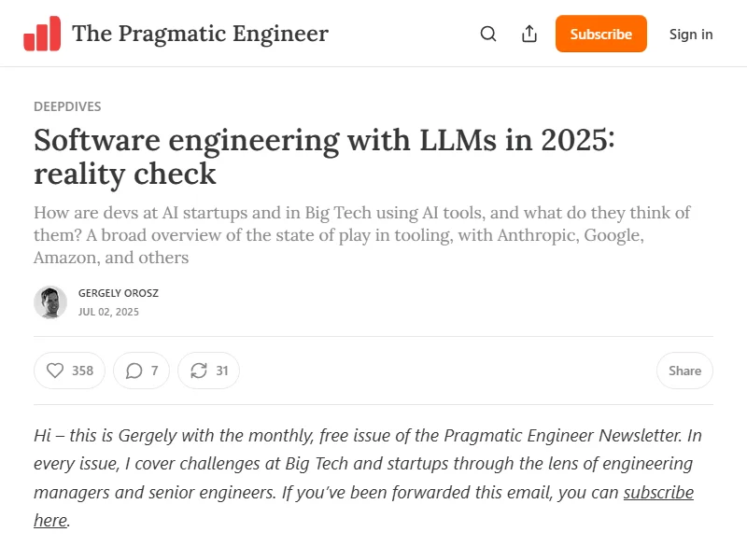Click the red bar-chart Pragmatic Engineer logo
This screenshot has width=747, height=560.
coord(42,34)
